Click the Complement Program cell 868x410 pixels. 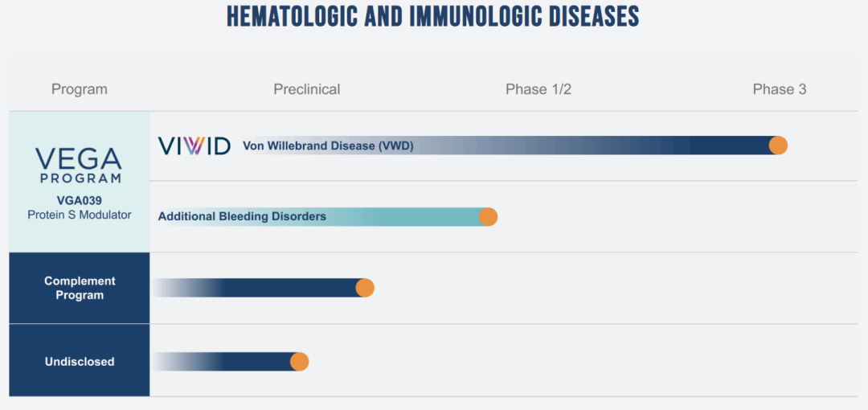pyautogui.click(x=80, y=288)
